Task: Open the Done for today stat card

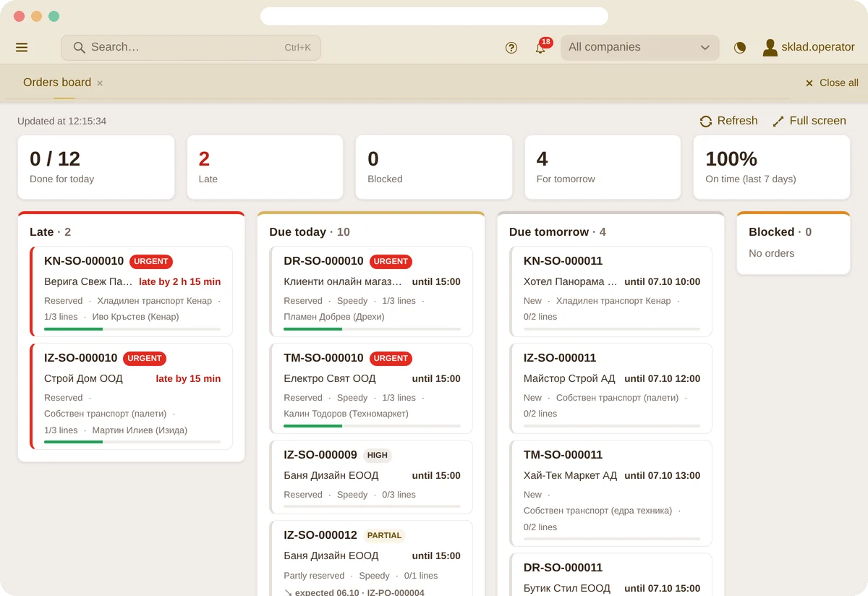Action: point(96,167)
